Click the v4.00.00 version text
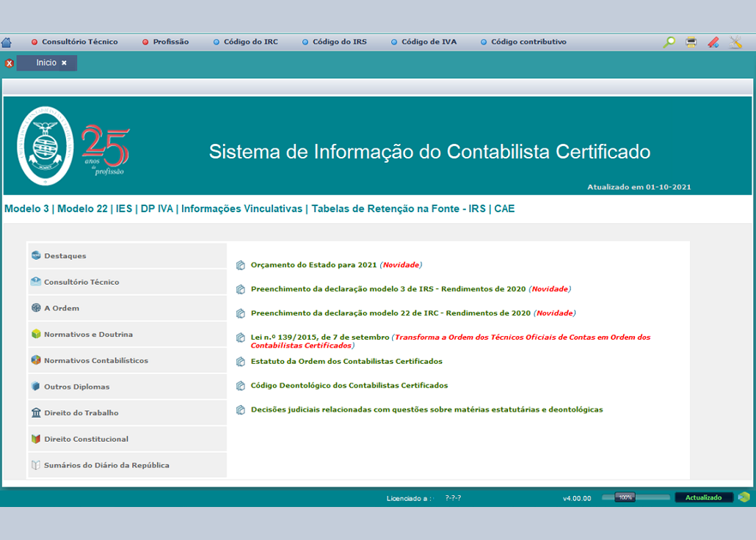Viewport: 756px width, 540px height. tap(577, 498)
